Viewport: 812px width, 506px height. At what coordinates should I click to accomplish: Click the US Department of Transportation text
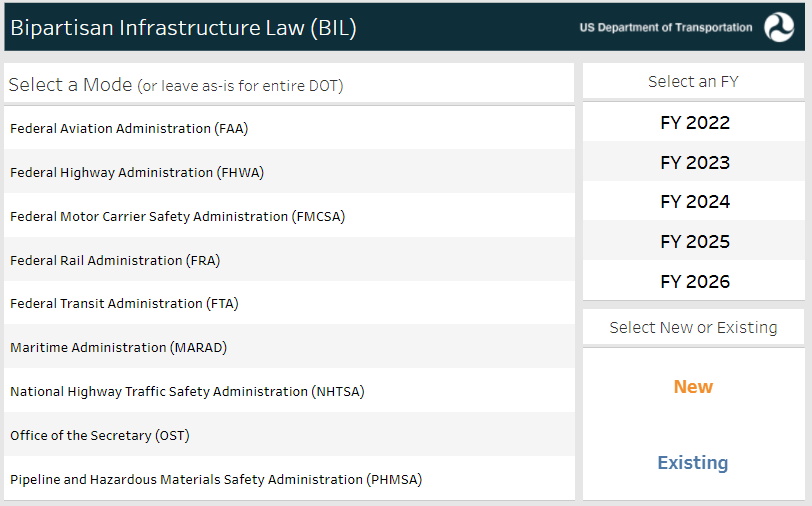tap(665, 28)
